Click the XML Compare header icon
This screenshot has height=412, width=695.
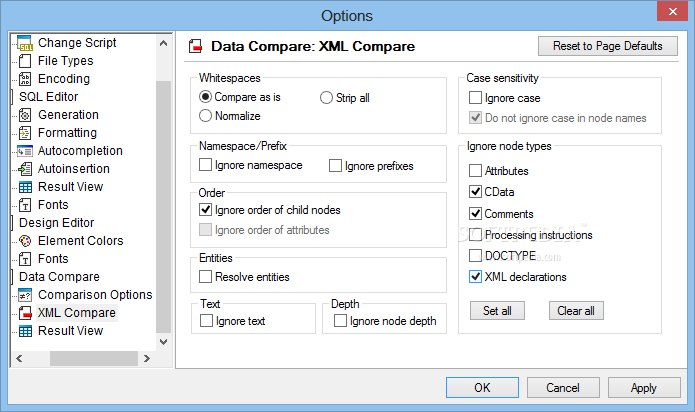[195, 46]
